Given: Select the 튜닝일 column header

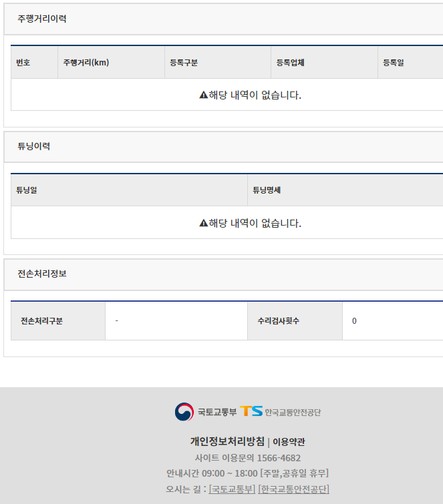Looking at the screenshot, I should point(129,190).
